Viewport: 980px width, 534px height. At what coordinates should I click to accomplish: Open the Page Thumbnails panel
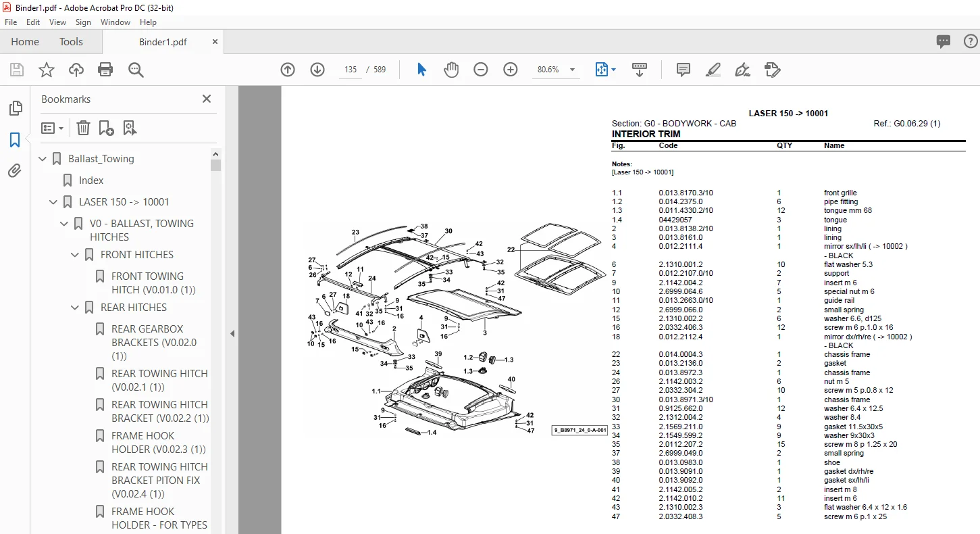click(x=15, y=109)
